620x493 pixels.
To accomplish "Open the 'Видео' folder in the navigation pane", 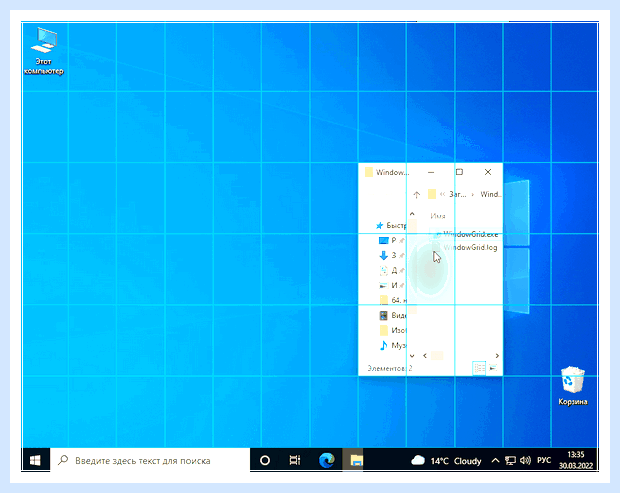I will [392, 315].
